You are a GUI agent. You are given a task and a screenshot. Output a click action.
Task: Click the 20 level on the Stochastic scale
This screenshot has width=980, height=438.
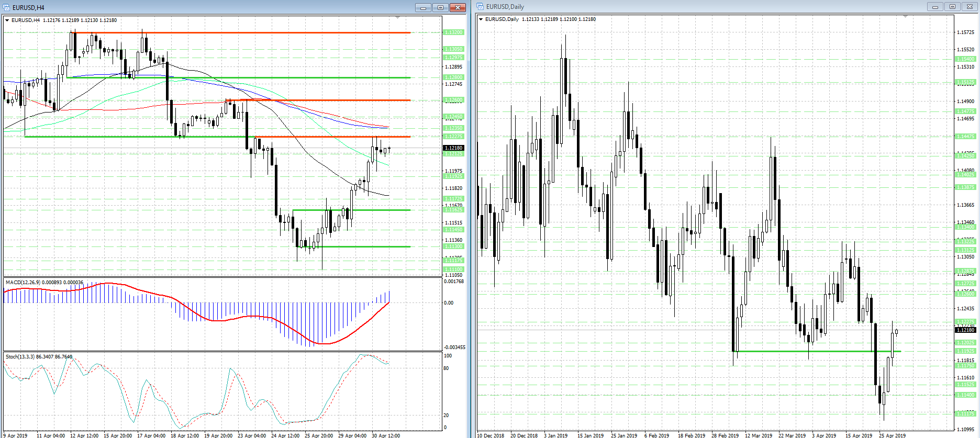[446, 415]
